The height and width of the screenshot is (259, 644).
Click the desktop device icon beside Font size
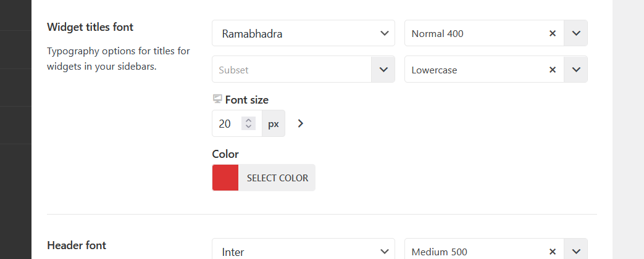point(217,99)
